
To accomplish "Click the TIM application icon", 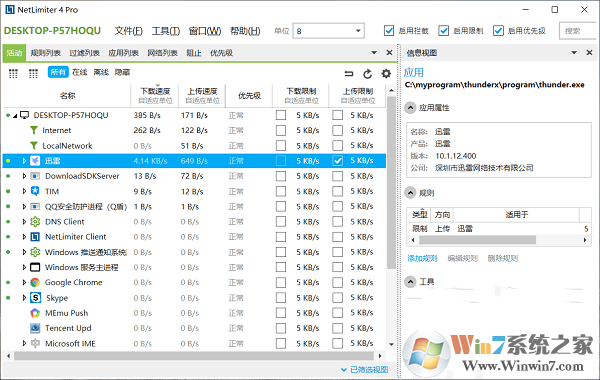I will coord(35,191).
